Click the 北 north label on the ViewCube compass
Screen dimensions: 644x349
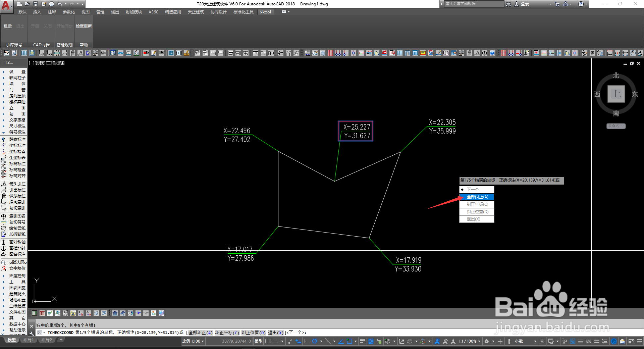pos(616,76)
